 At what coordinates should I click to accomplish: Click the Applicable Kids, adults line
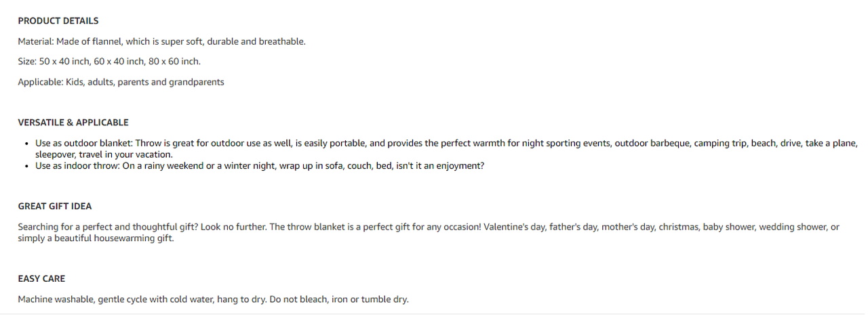121,82
